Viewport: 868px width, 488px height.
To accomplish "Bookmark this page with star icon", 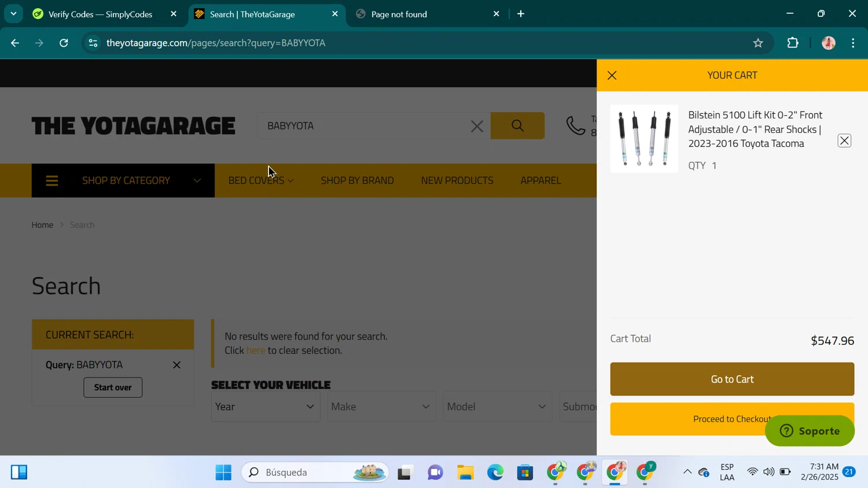I will (758, 43).
